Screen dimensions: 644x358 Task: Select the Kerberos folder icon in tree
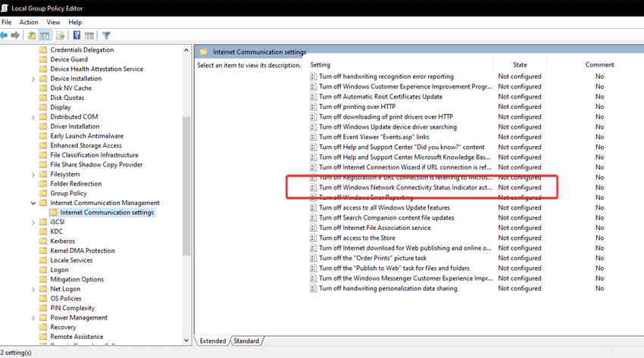pos(43,241)
